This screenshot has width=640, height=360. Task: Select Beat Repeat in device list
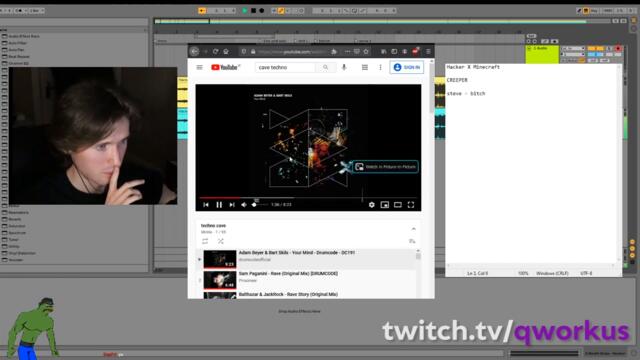[19, 57]
